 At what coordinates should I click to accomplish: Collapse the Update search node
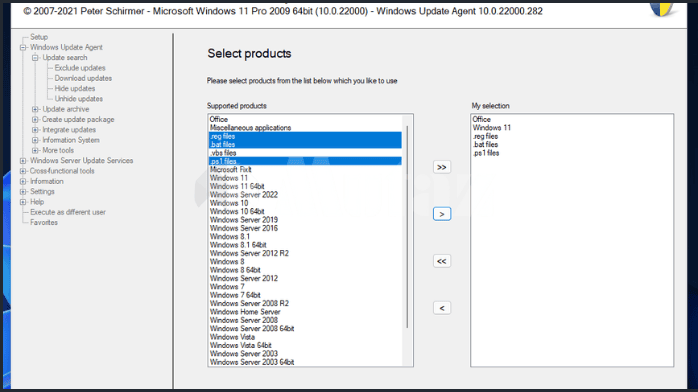click(x=35, y=57)
